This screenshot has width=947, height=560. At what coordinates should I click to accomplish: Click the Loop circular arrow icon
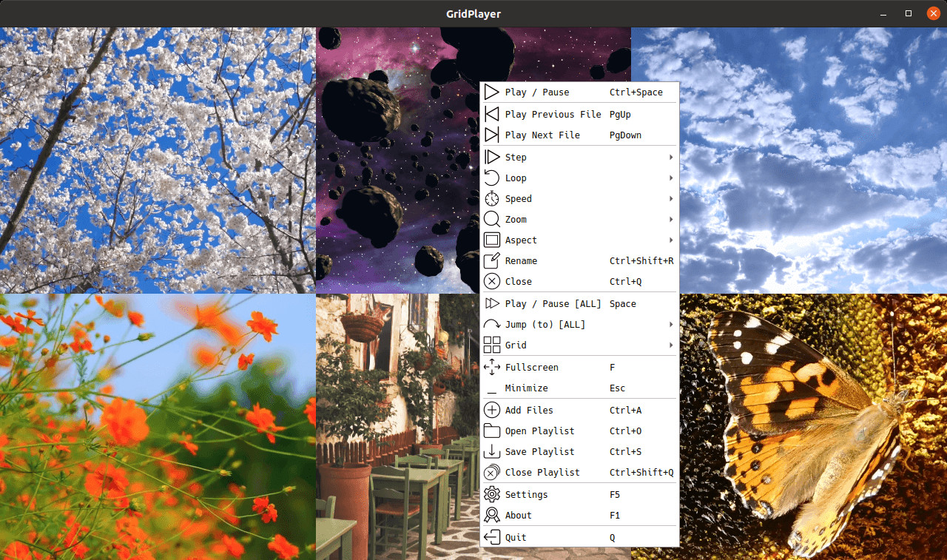click(492, 178)
